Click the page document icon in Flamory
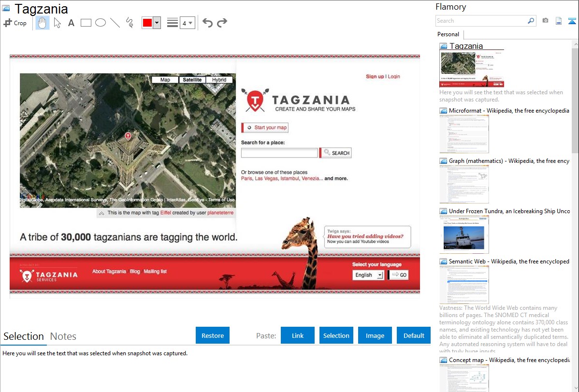 point(559,21)
